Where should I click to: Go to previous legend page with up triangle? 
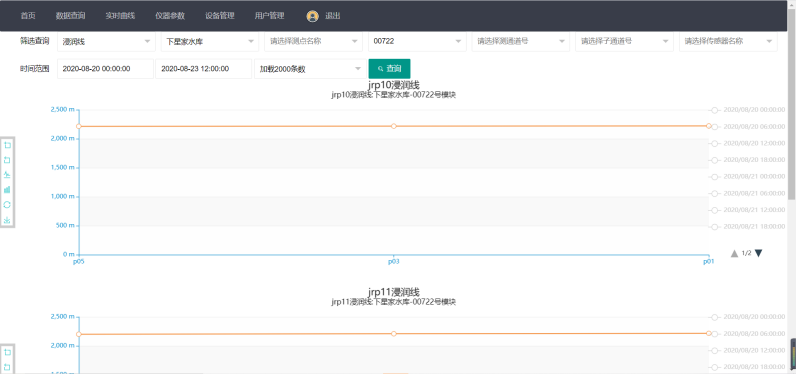tap(734, 253)
